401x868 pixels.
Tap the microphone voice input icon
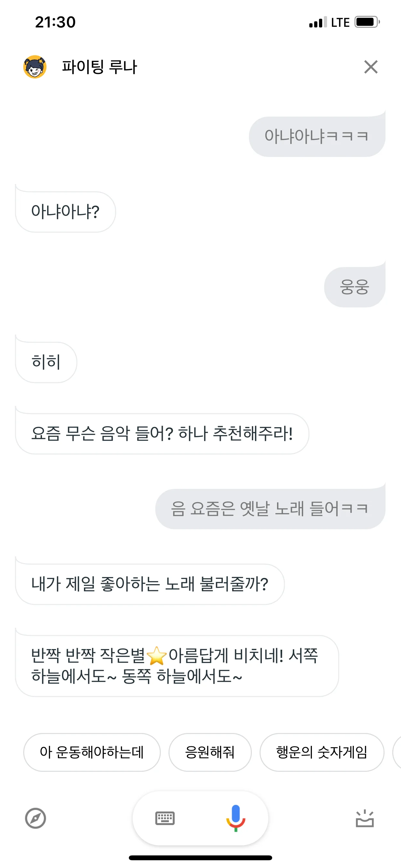pos(236,818)
